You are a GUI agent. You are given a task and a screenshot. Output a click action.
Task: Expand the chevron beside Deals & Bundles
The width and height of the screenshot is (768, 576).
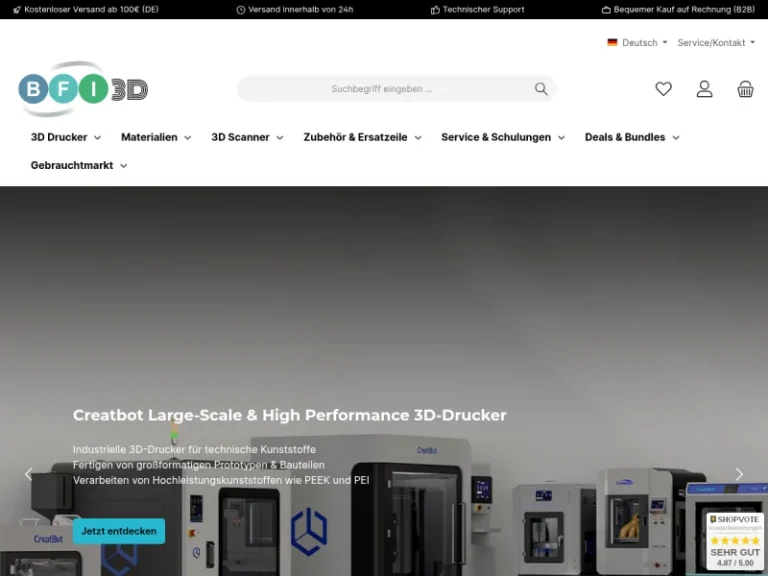(676, 138)
